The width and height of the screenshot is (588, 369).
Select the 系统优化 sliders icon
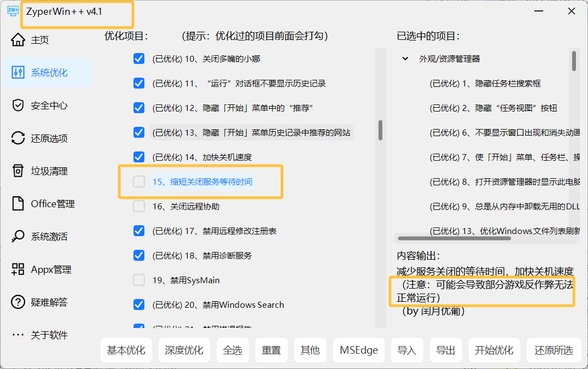[18, 73]
